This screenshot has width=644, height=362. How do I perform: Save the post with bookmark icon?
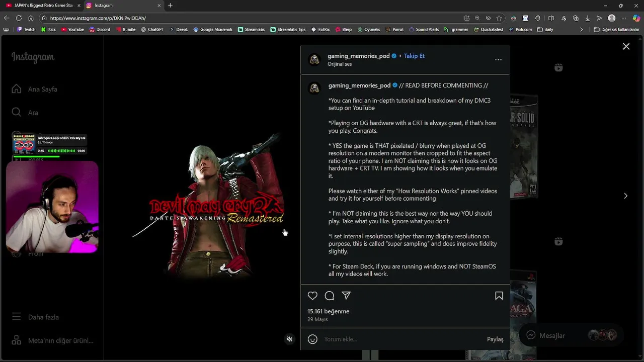point(499,296)
